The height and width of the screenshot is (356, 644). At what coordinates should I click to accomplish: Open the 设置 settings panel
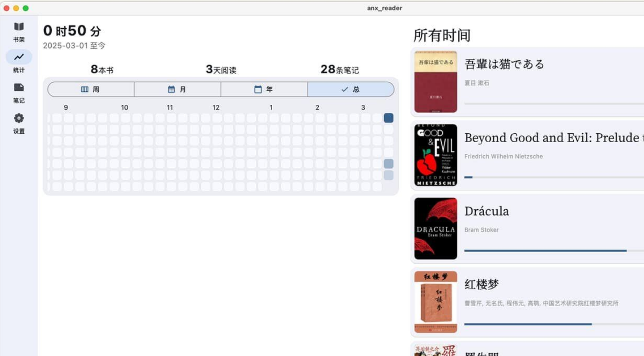coord(19,124)
